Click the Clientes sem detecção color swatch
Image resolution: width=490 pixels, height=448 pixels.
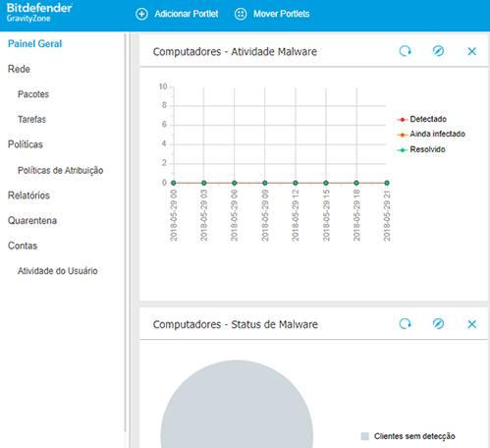click(365, 436)
